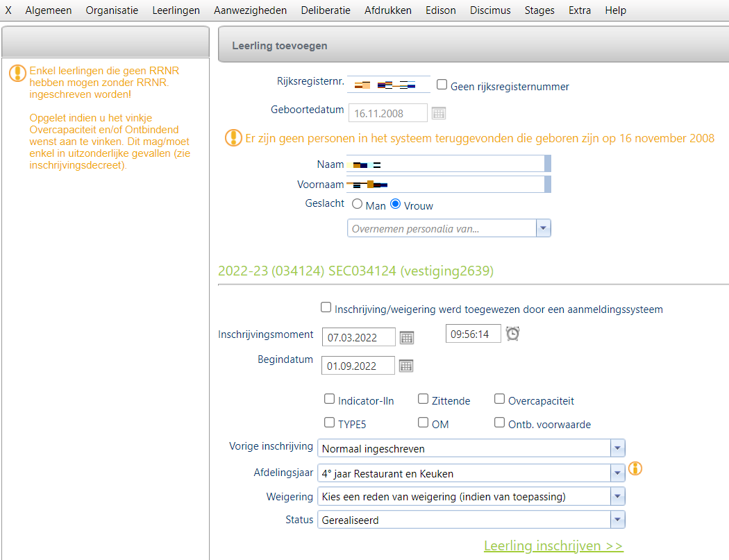Open the Gerealiseerd status combo box
The height and width of the screenshot is (560, 729).
point(471,520)
